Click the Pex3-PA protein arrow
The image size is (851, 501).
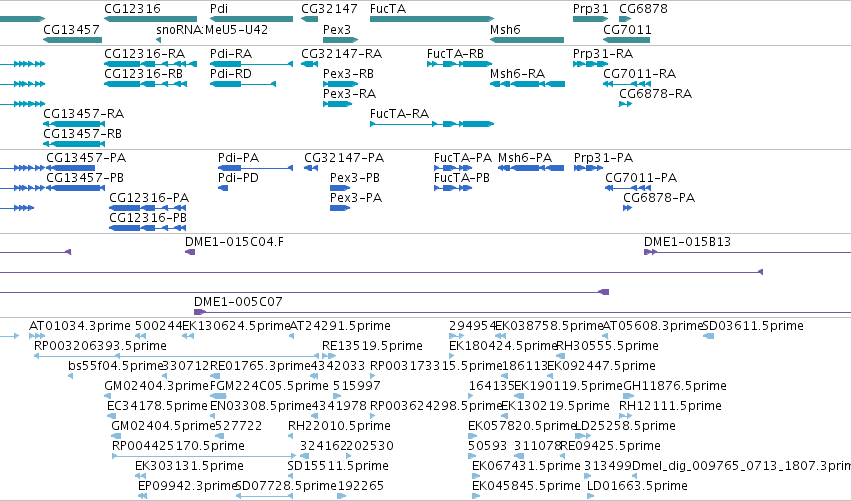[340, 208]
